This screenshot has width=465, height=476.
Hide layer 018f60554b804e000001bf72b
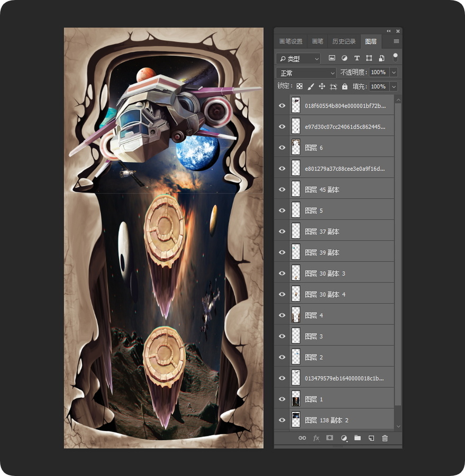[x=282, y=106]
